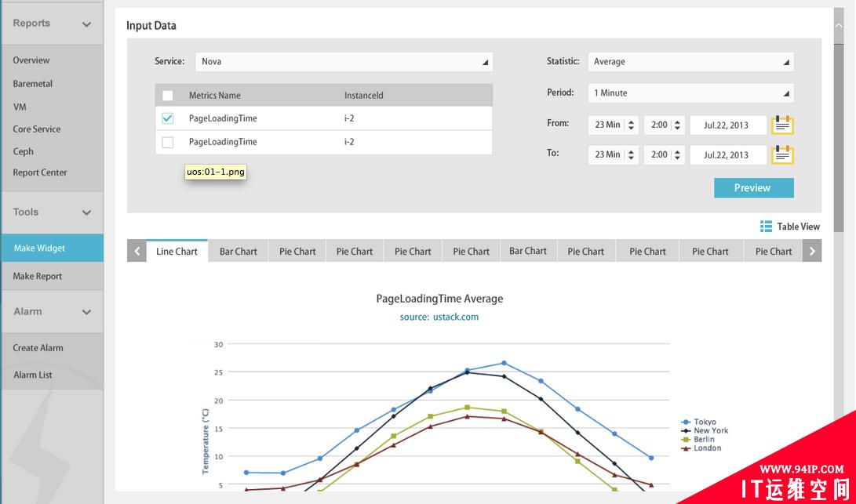The image size is (856, 504).
Task: Toggle Berlin series in chart legend
Action: pyautogui.click(x=698, y=439)
